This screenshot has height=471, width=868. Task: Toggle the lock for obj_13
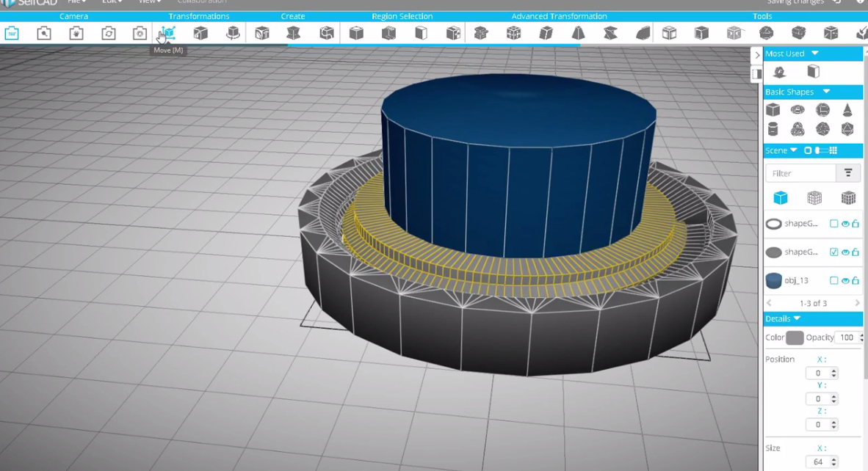click(x=856, y=280)
